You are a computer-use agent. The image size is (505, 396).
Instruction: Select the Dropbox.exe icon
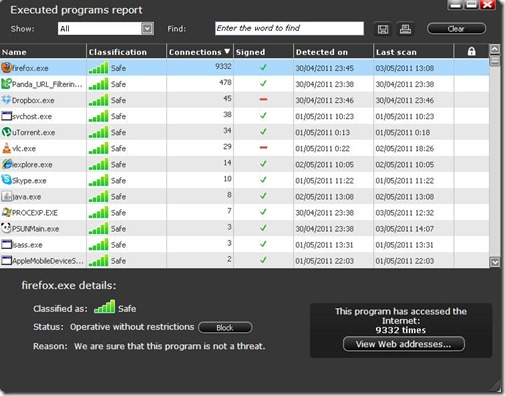(6, 100)
